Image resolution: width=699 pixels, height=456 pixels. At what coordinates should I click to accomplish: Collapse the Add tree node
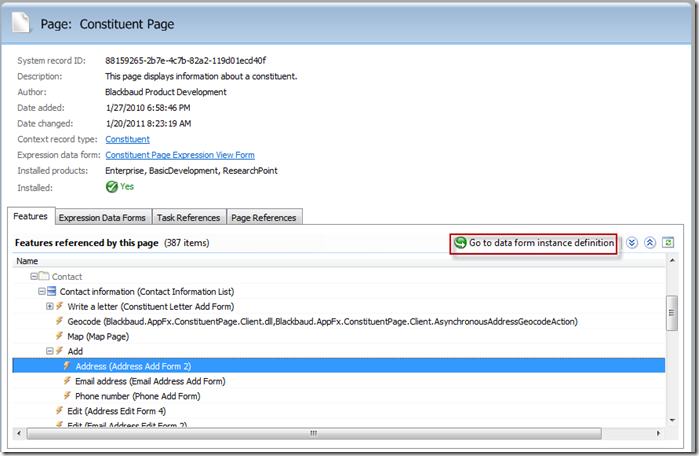click(49, 351)
